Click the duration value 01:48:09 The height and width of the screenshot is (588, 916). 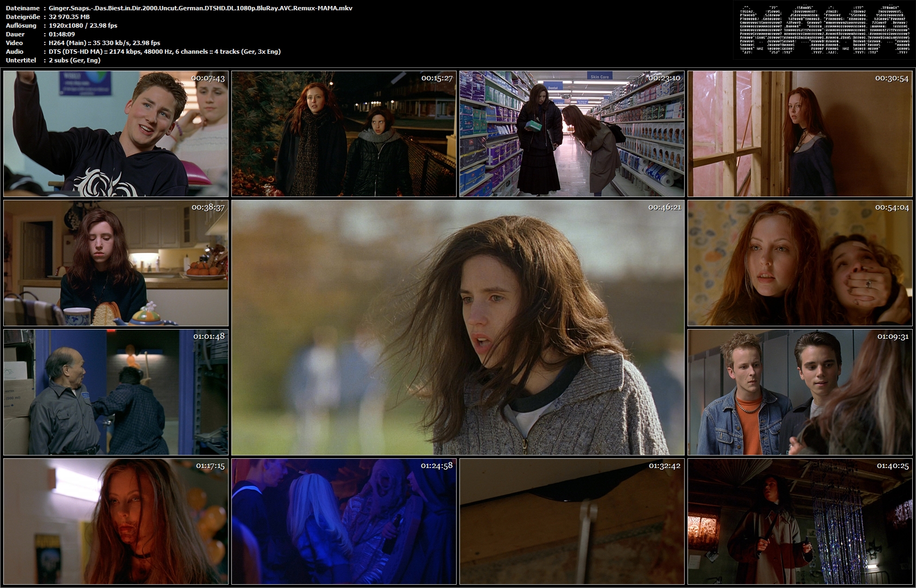[61, 34]
